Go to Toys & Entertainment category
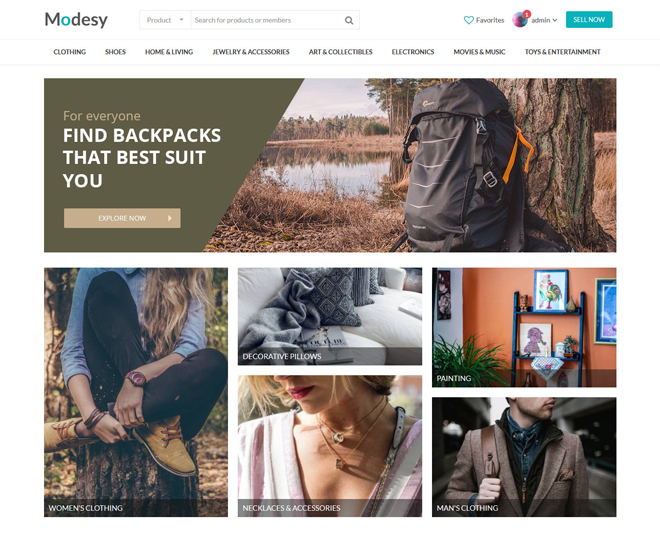Screen dimensions: 660x537 click(562, 52)
